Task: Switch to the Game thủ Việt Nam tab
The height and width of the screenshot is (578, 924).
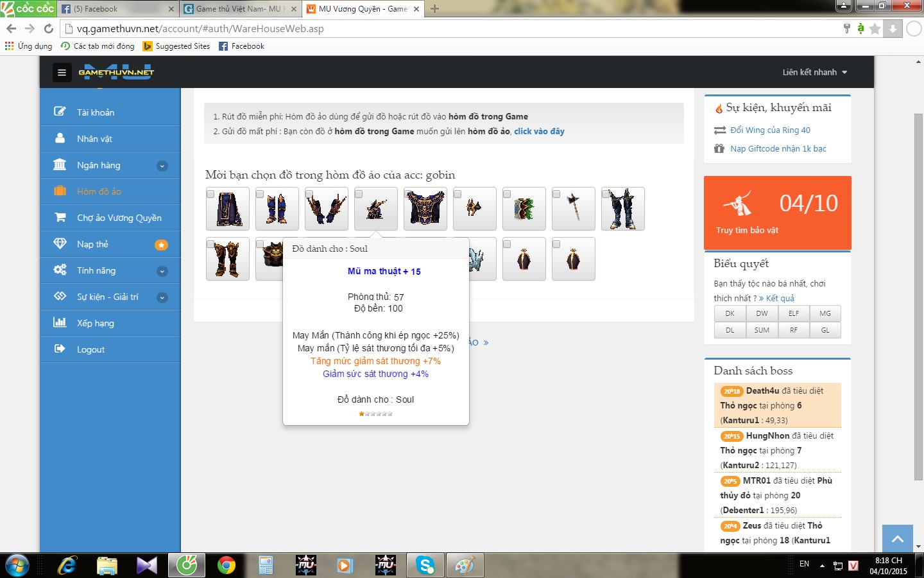Action: (240, 9)
